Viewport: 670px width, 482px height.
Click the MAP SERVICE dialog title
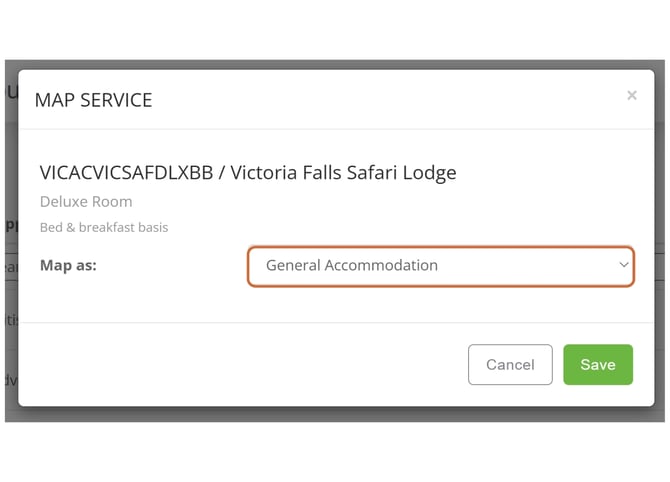(x=94, y=100)
